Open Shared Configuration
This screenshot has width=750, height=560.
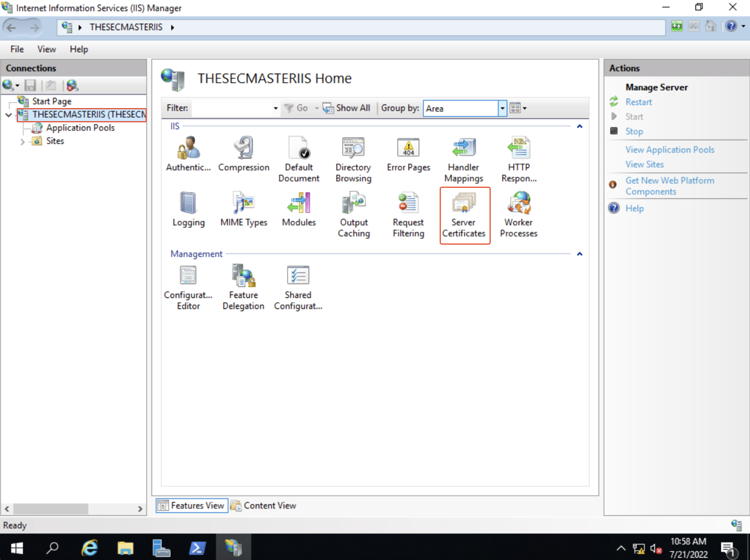pos(298,287)
